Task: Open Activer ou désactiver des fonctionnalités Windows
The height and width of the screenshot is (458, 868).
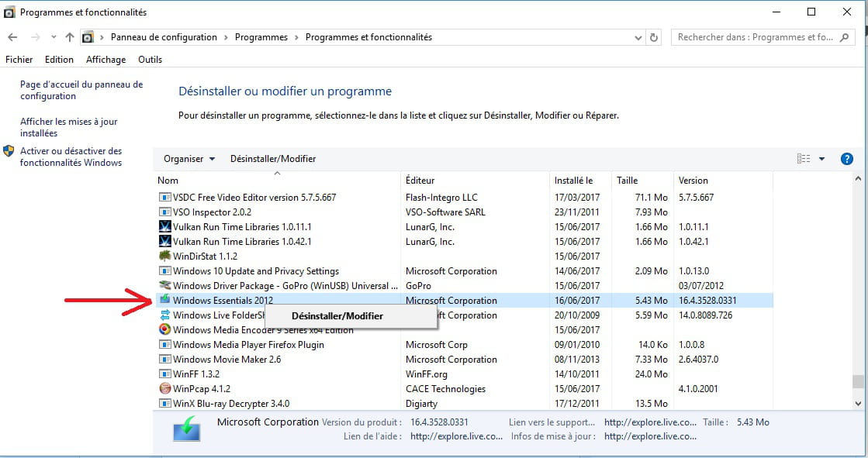Action: click(x=71, y=157)
